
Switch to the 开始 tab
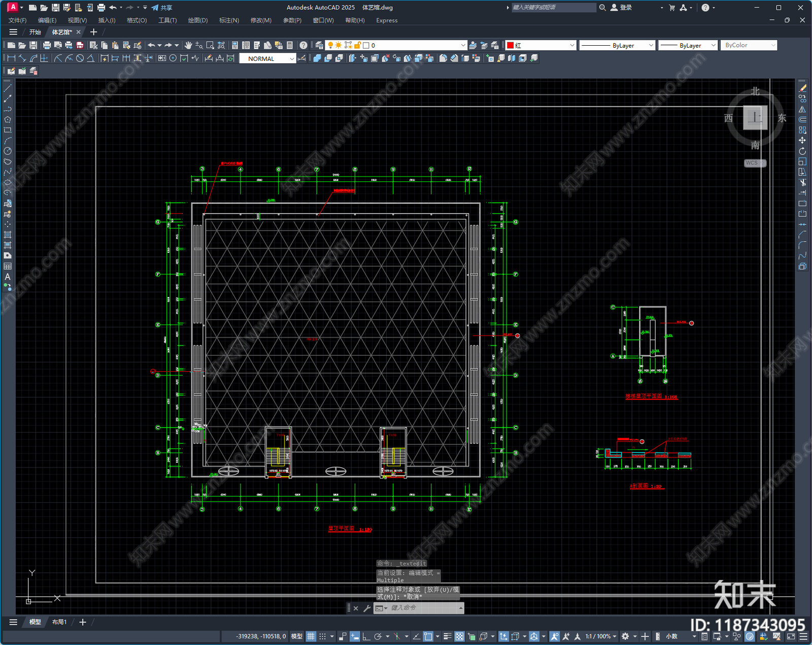pyautogui.click(x=35, y=32)
